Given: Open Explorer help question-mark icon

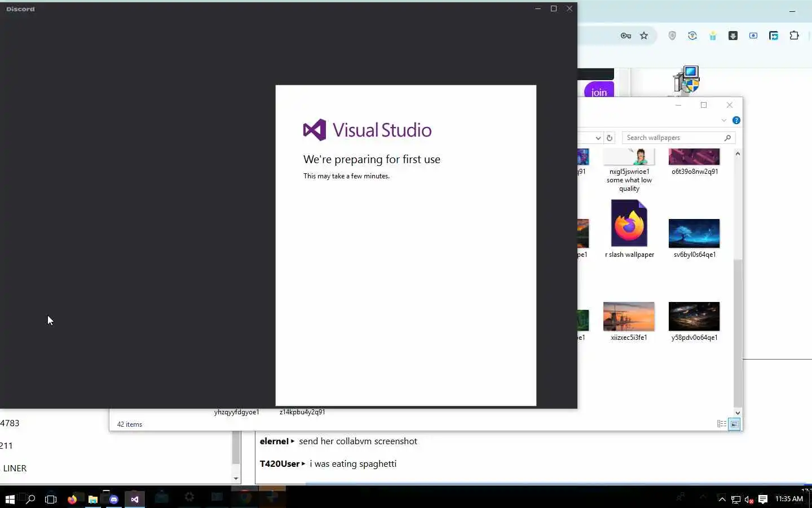Looking at the screenshot, I should (736, 120).
